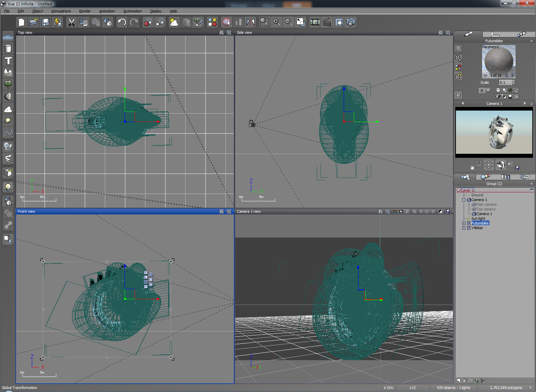Select the cloud layer tool
The width and height of the screenshot is (536, 392).
pyautogui.click(x=8, y=109)
